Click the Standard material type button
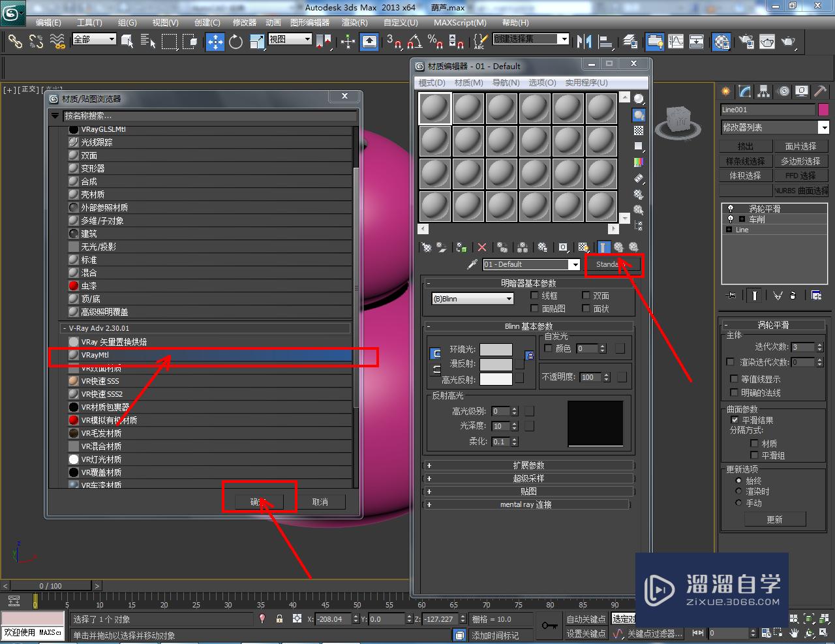 [612, 264]
